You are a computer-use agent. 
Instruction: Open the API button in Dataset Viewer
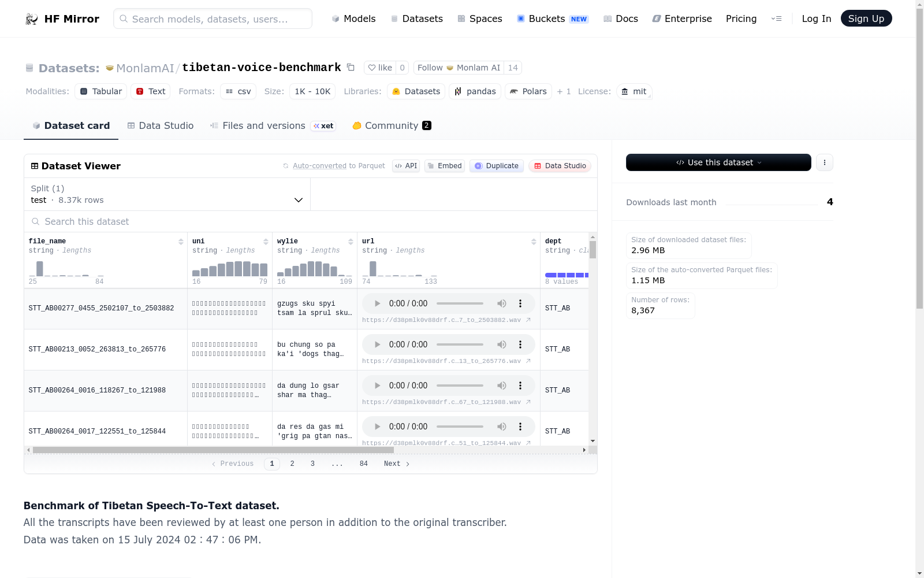(x=406, y=166)
